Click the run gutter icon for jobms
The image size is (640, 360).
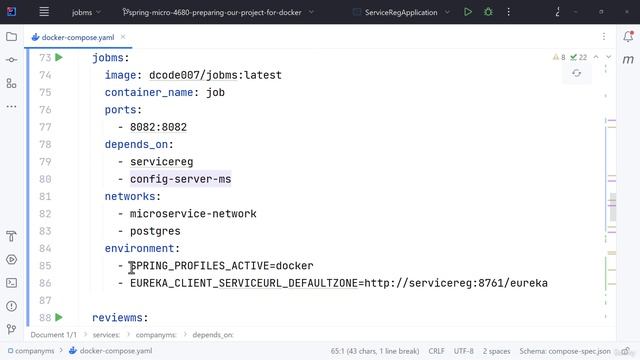pyautogui.click(x=59, y=58)
